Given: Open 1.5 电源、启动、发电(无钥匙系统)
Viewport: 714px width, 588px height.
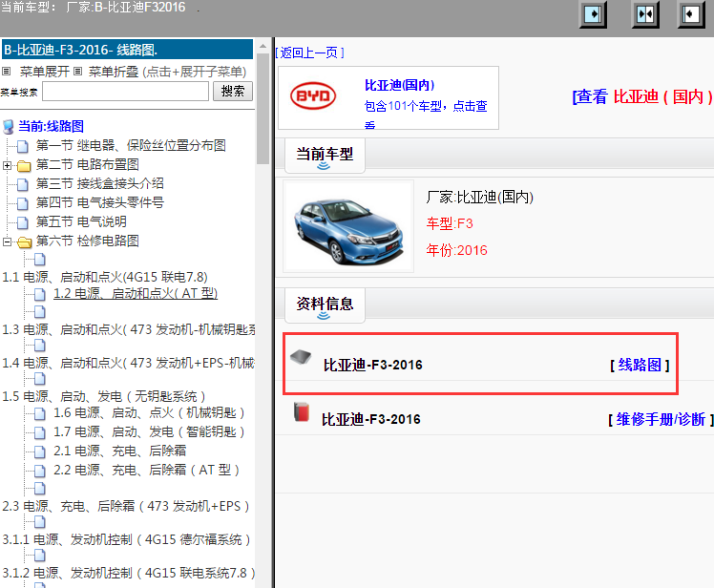Looking at the screenshot, I should coord(104,396).
